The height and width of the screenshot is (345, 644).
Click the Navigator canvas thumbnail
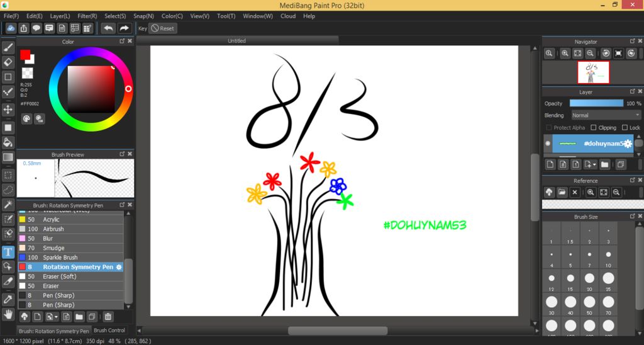(x=593, y=72)
